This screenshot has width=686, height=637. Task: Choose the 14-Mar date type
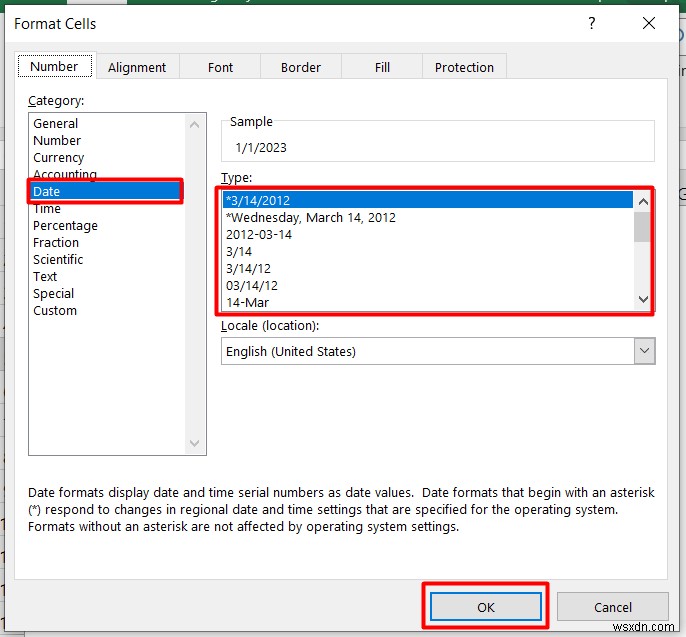pos(428,302)
